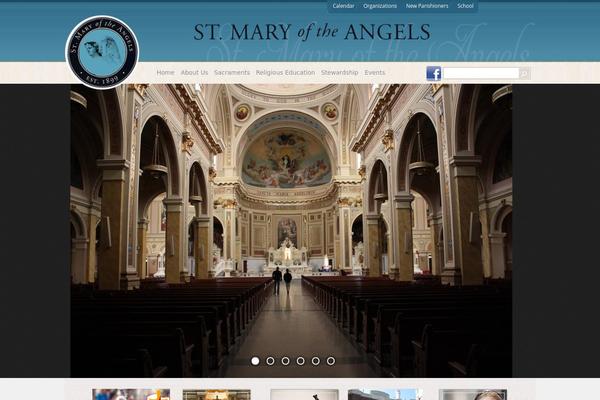The width and height of the screenshot is (600, 400).
Task: Open the Events menu
Action: 375,72
